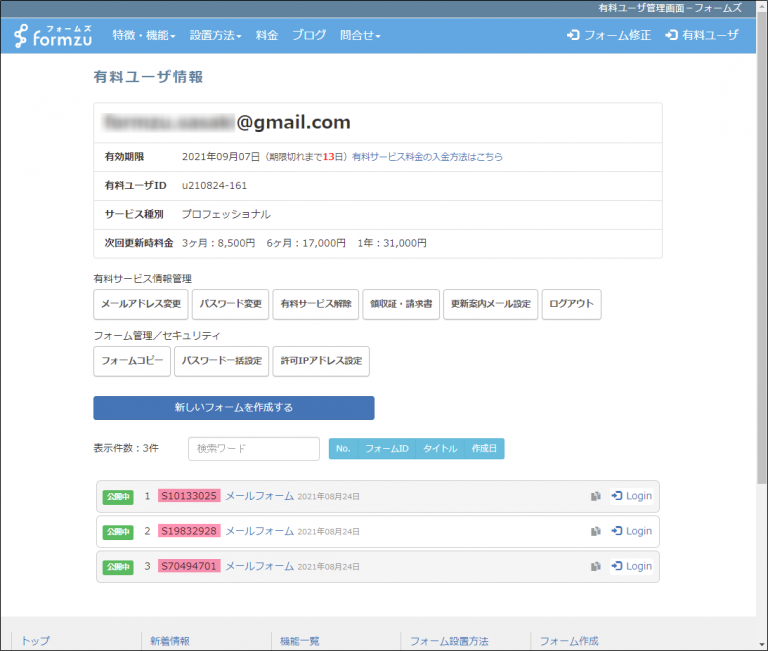
Task: Open メールフォーム title in row 1
Action: pos(260,496)
